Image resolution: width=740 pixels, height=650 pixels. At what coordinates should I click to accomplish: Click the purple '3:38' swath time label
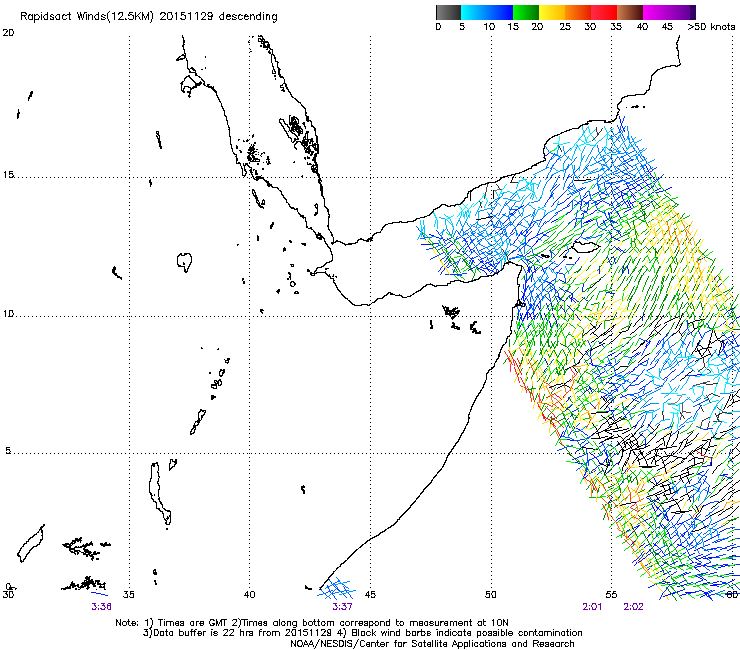pyautogui.click(x=101, y=607)
